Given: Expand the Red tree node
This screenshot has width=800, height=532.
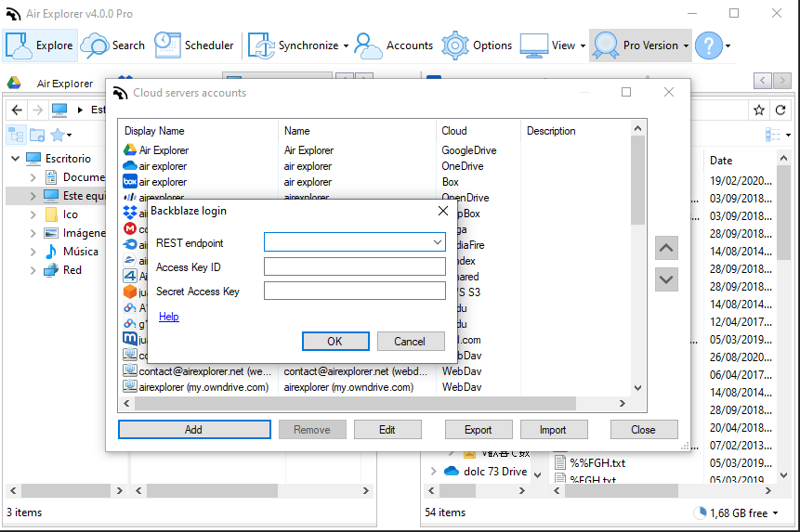Looking at the screenshot, I should (33, 270).
